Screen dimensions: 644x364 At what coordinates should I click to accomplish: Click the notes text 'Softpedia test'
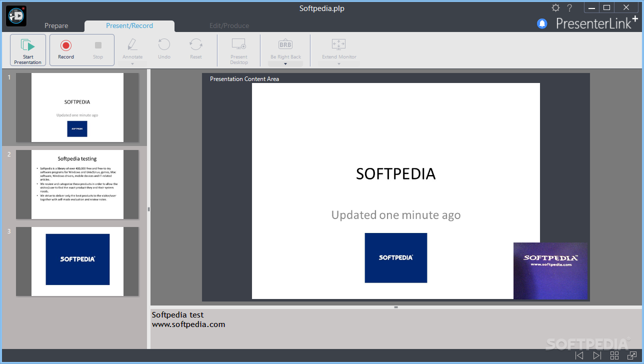point(177,314)
